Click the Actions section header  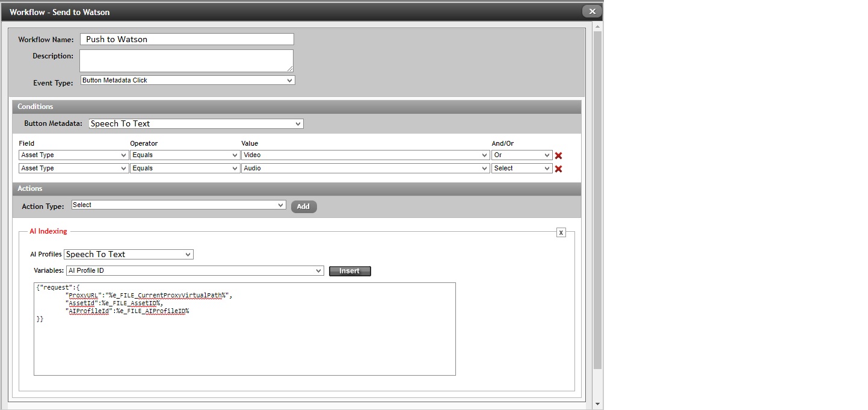click(297, 188)
